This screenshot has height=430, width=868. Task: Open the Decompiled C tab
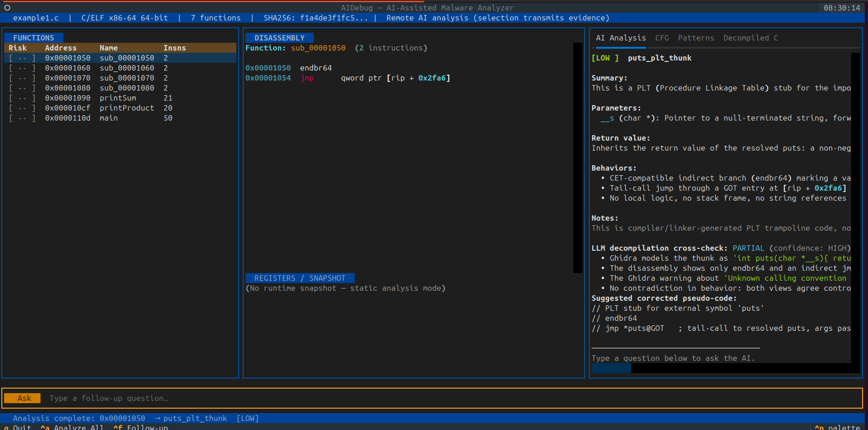click(x=751, y=38)
